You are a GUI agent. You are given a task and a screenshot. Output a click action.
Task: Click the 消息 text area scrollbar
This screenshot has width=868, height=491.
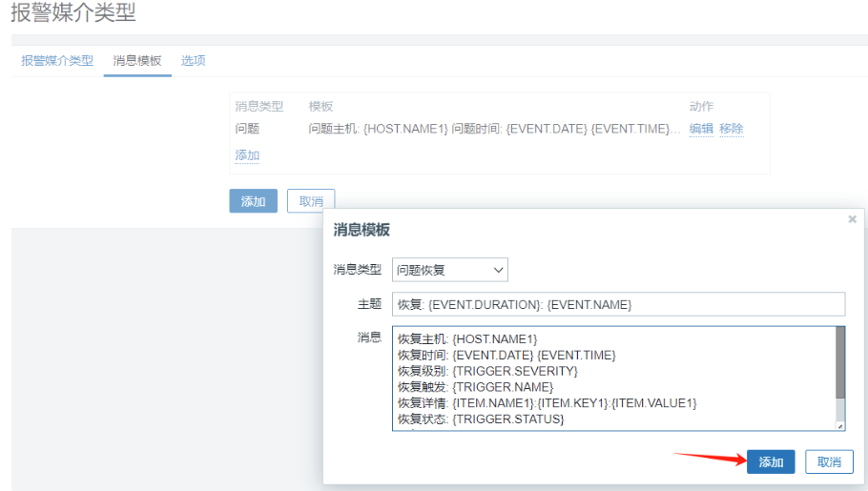[839, 362]
